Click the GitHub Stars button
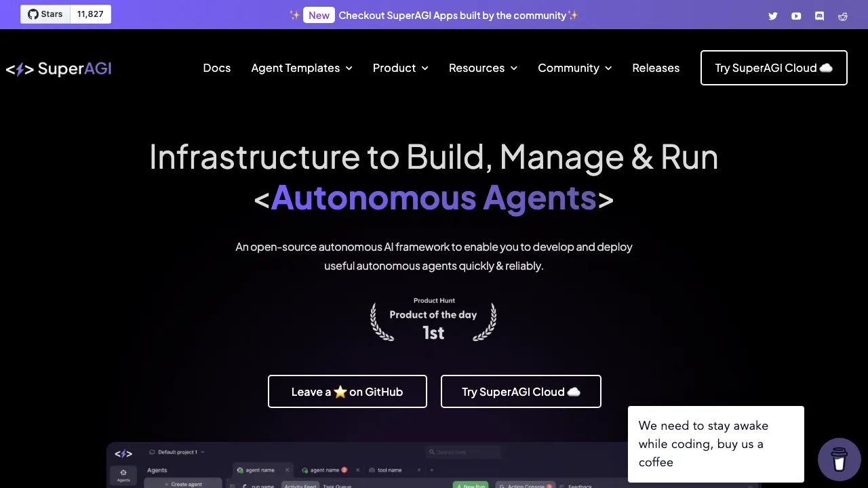Image resolution: width=868 pixels, height=488 pixels. pos(45,14)
